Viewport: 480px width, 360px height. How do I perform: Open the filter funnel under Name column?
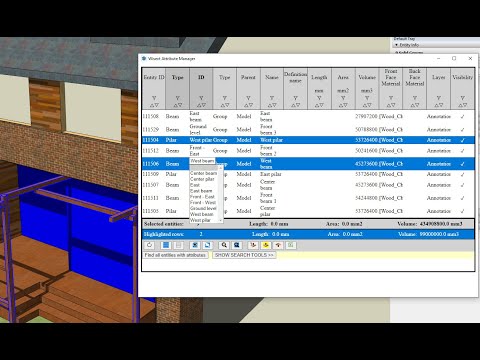[x=272, y=98]
